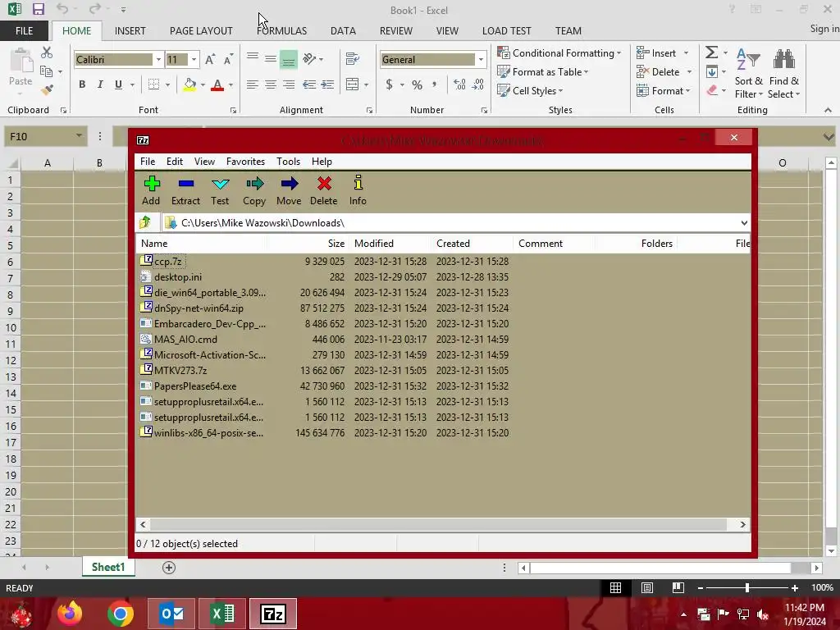The height and width of the screenshot is (630, 840).
Task: Open the Favorites menu in 7-Zip
Action: point(245,162)
